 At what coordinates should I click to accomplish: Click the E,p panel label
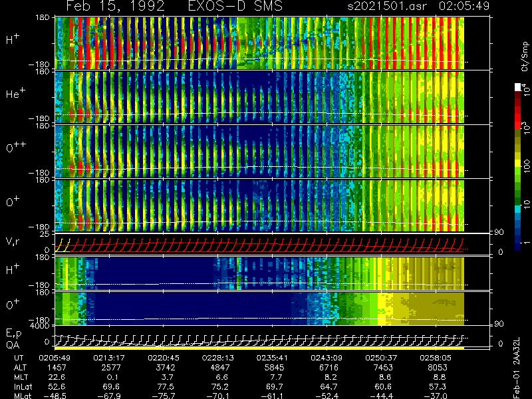click(x=13, y=334)
